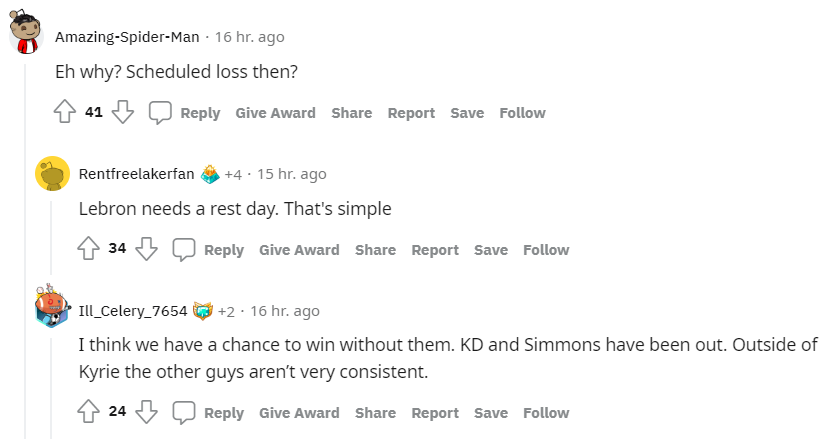Reply to Amazing-Spider-Man's comment
Viewport: 835px width, 439px height.
(x=187, y=113)
